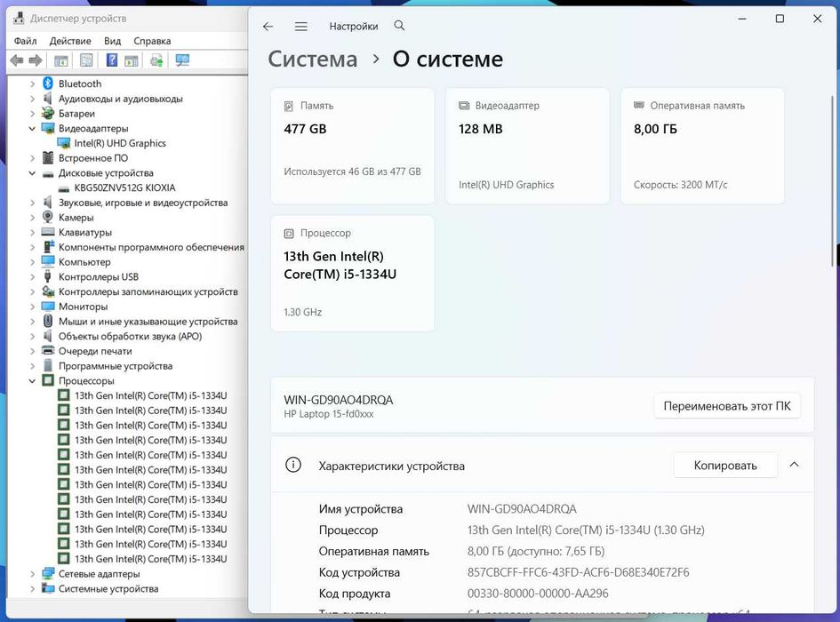This screenshot has height=622, width=840.
Task: Expand the Встроенное ПО node
Action: 32,158
